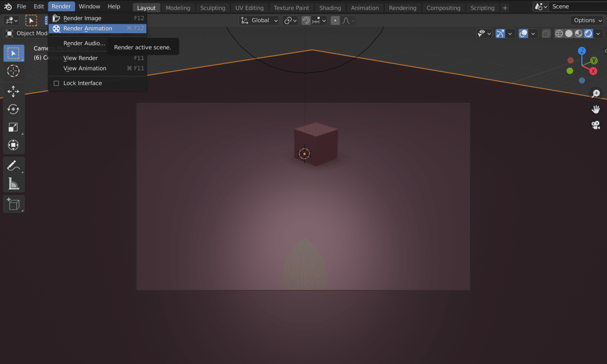Screen dimensions: 607x364
Task: Switch to the UV Editing workspace tab
Action: [249, 8]
